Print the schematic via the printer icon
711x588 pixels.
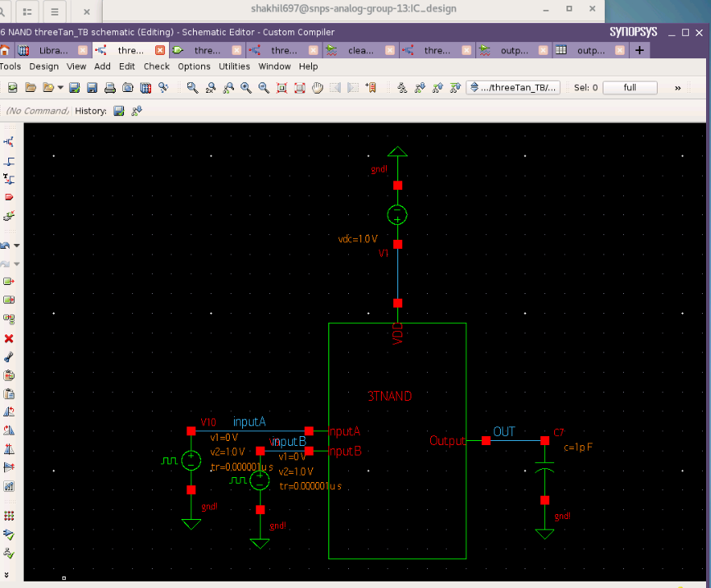click(110, 87)
